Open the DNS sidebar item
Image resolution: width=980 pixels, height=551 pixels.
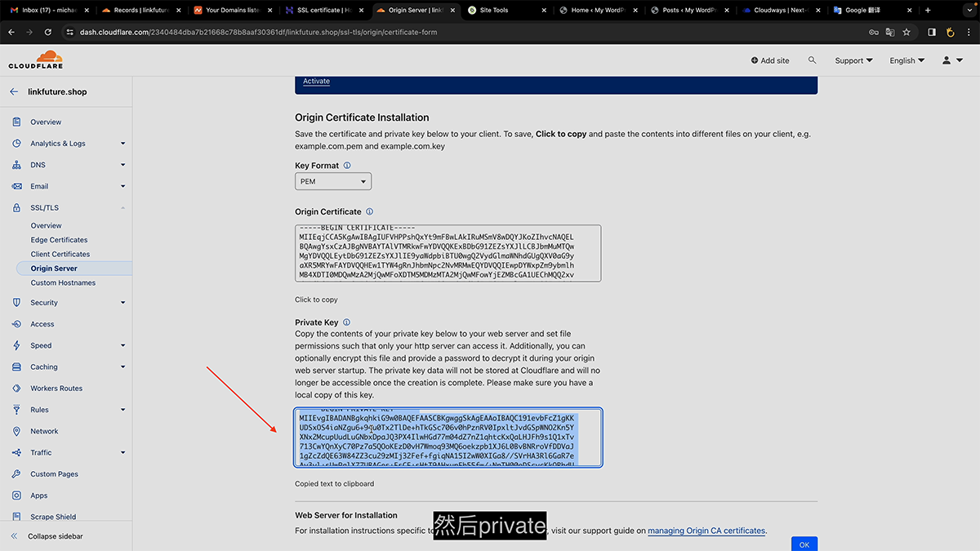coord(38,165)
